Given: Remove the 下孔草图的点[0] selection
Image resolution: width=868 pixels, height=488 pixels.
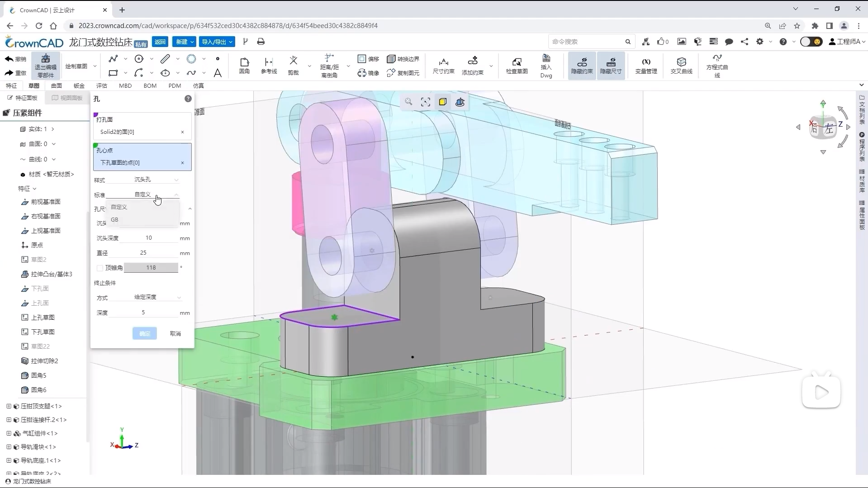Looking at the screenshot, I should click(183, 163).
